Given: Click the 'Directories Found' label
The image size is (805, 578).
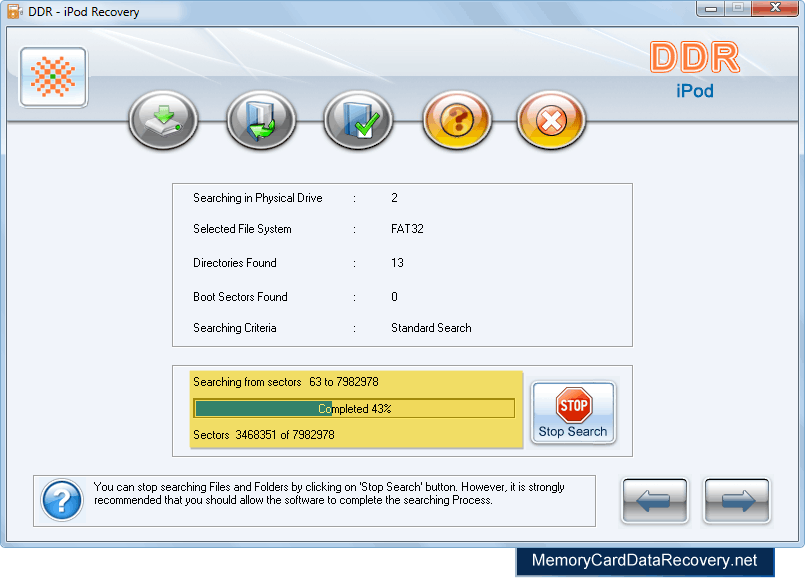Looking at the screenshot, I should [x=235, y=263].
